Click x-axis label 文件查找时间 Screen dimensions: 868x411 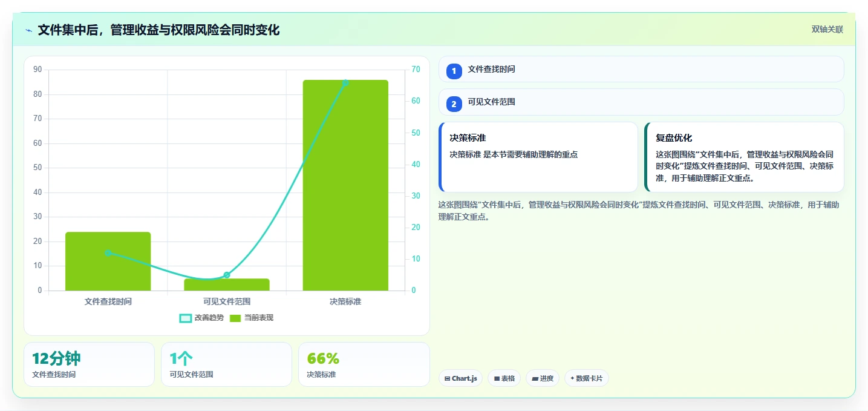click(108, 301)
